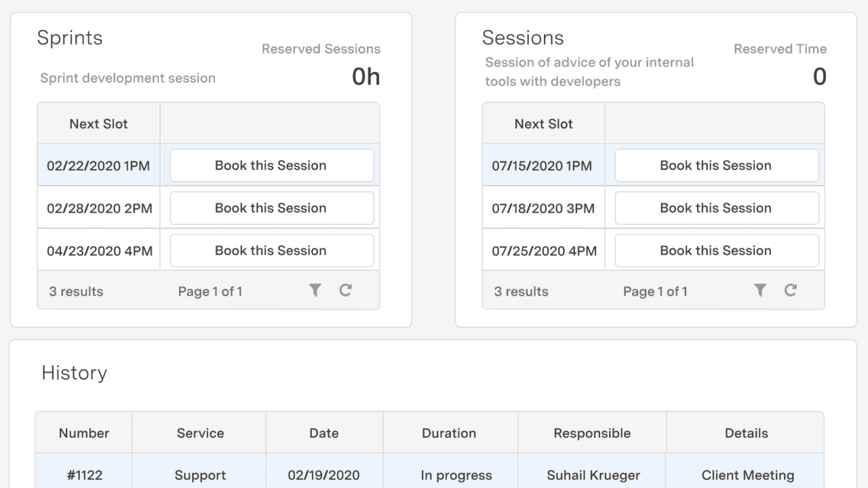Select the 07/25/2020 4PM slot cell
This screenshot has height=488, width=868.
click(543, 251)
